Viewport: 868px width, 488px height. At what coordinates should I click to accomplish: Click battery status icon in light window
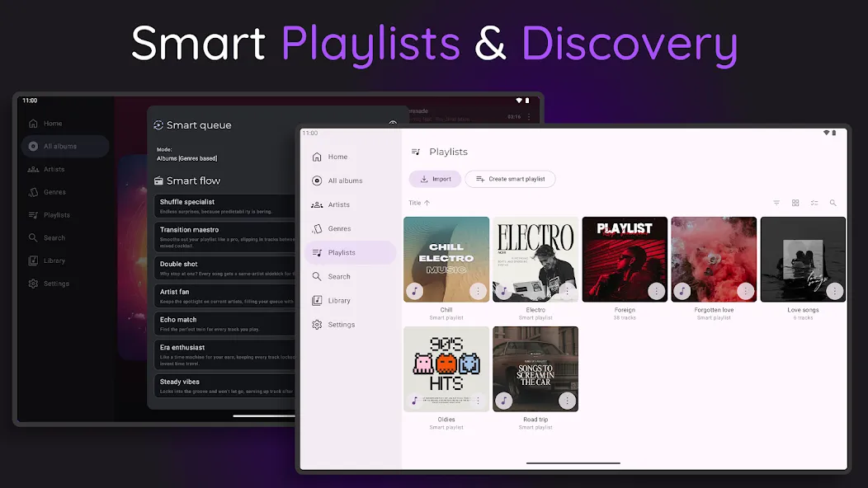[833, 133]
